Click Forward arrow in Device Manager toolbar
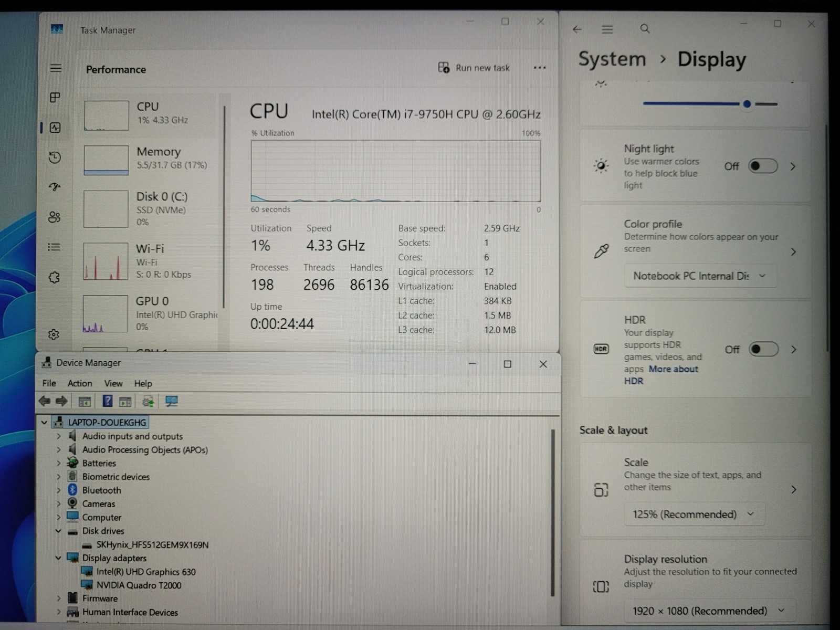The height and width of the screenshot is (630, 840). click(x=61, y=401)
